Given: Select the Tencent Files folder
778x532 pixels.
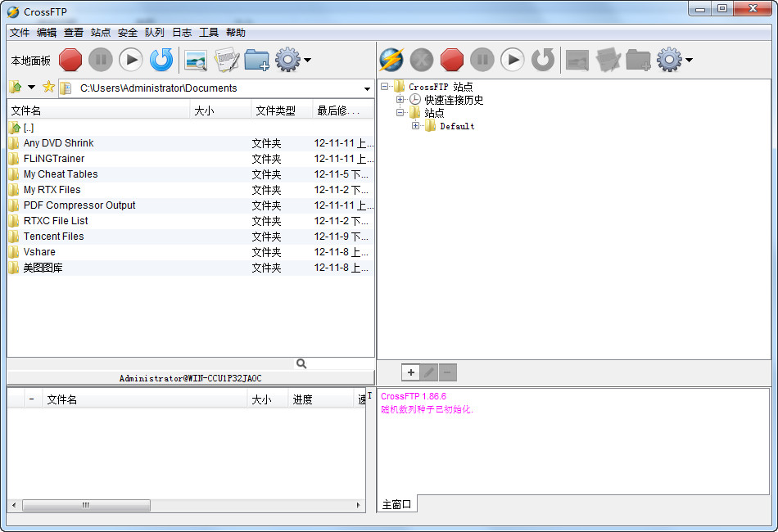Looking at the screenshot, I should click(x=191, y=237).
